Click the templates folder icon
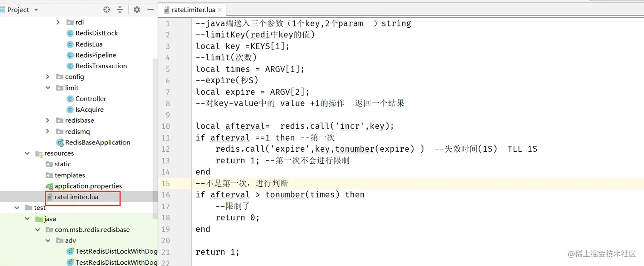Image resolution: width=644 pixels, height=266 pixels. (x=49, y=175)
